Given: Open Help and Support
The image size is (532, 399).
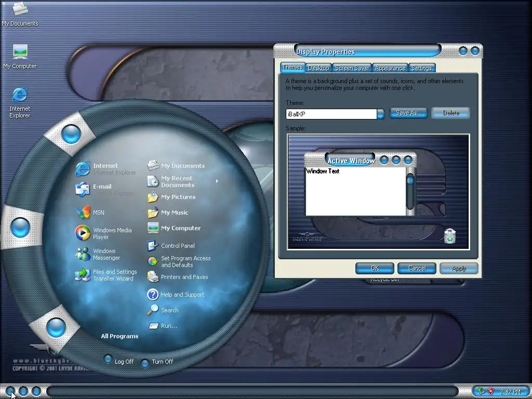Looking at the screenshot, I should pos(176,295).
